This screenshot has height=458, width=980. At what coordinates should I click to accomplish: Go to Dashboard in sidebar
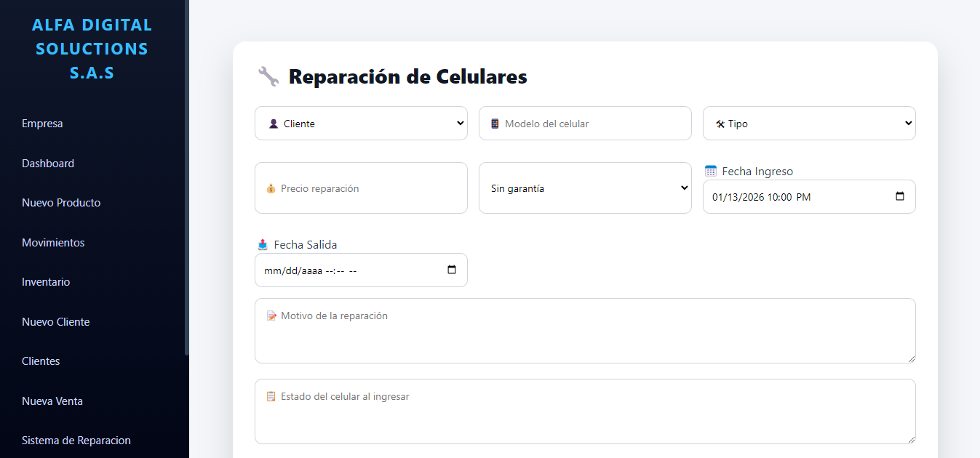tap(48, 164)
